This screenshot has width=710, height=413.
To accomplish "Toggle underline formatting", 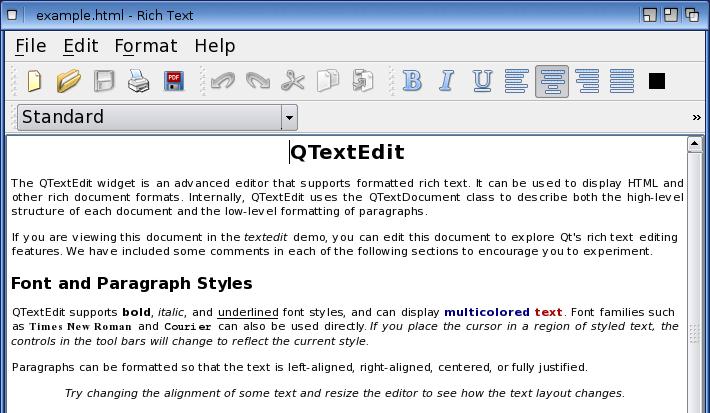I will (482, 82).
